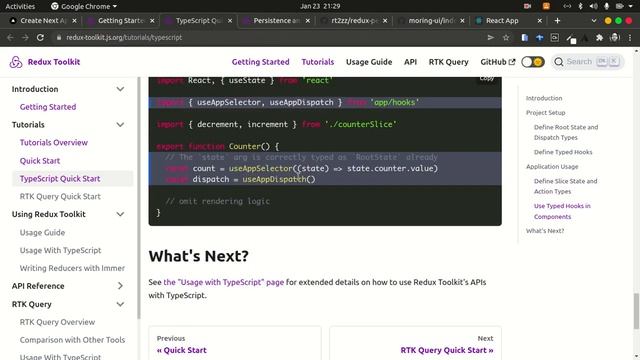Click the color picker pen extension icon
The width and height of the screenshot is (640, 360).
tap(571, 38)
